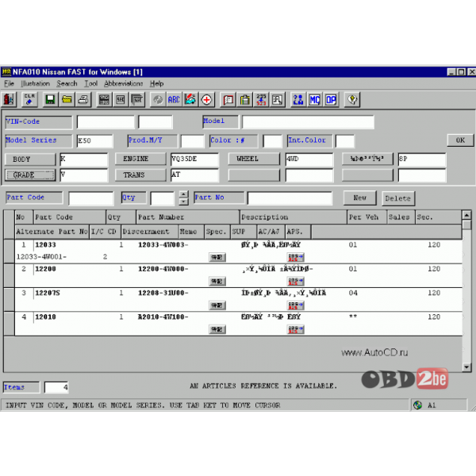Click the APS. icon in row 12200
Image resolution: width=476 pixels, height=476 pixels.
[296, 282]
